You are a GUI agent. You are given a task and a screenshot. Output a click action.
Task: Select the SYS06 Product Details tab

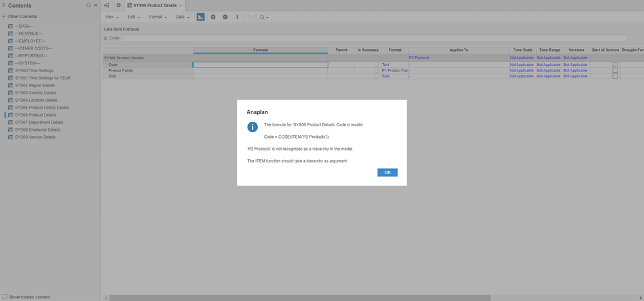coord(155,5)
